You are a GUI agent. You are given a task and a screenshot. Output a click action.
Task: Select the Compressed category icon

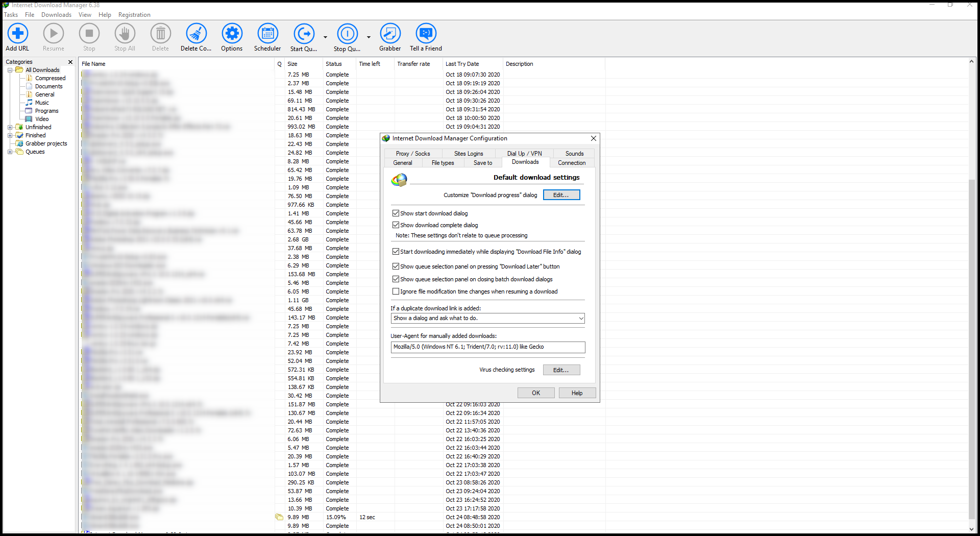29,78
